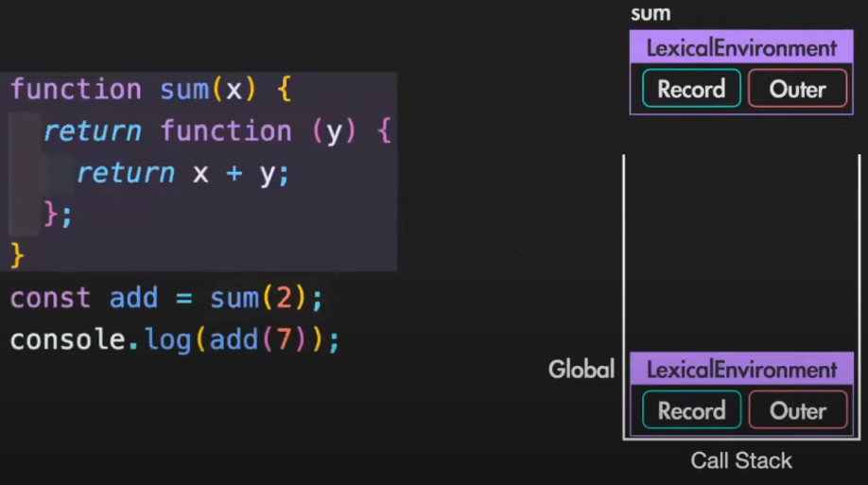
Task: Select the Global LexicalEnvironment header
Action: click(x=741, y=369)
